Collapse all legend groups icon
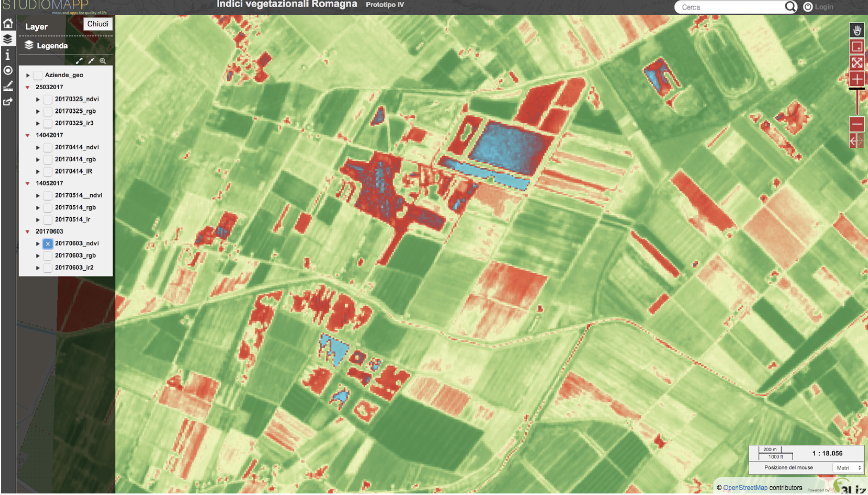Screen dimensions: 868x495 tap(91, 61)
